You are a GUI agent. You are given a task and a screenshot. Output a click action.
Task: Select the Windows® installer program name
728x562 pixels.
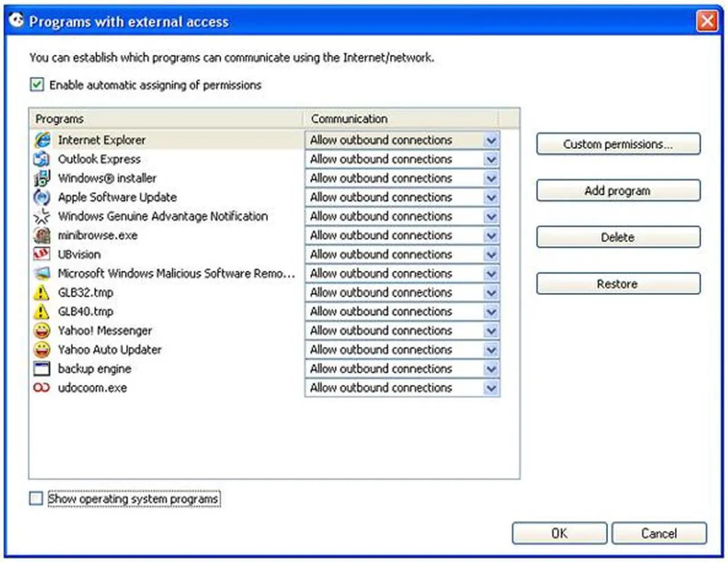[107, 178]
